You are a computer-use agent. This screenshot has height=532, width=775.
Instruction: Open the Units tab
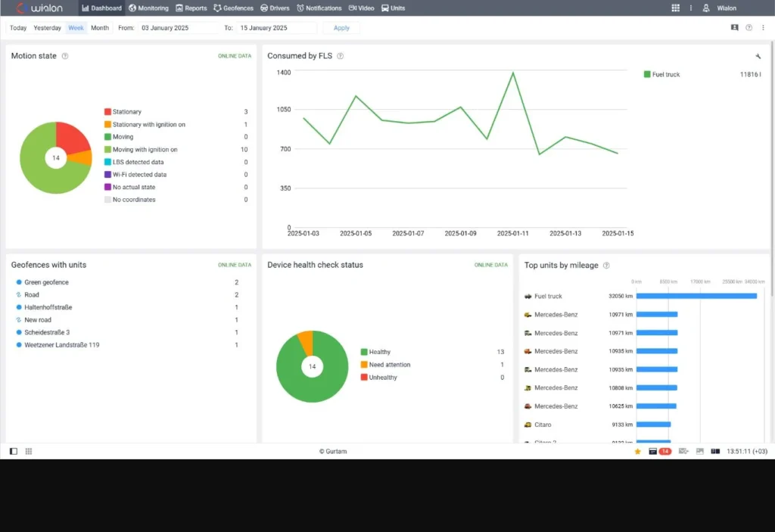tap(394, 8)
